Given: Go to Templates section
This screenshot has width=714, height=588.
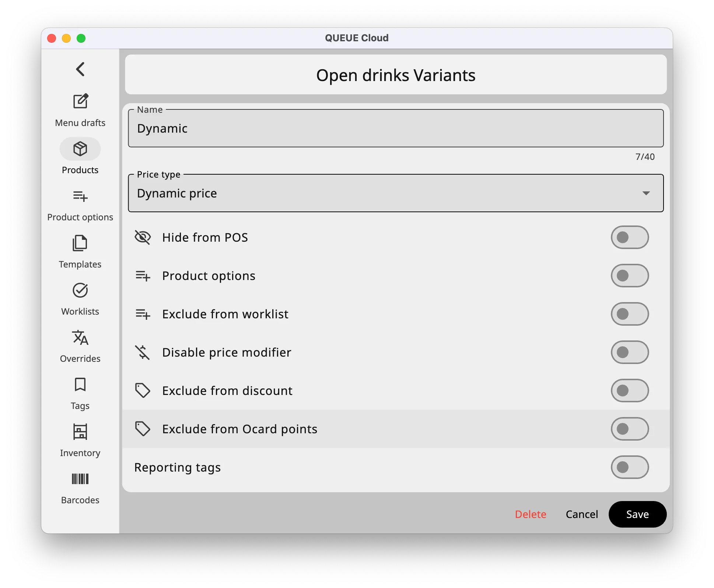Looking at the screenshot, I should pos(80,252).
